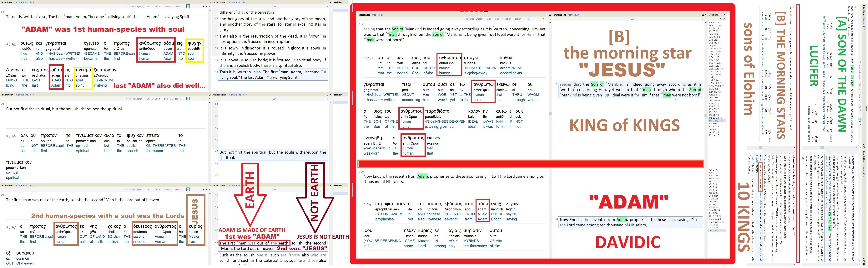Screen dimensions: 868x268
Task: Select GNT-t version in the Mark 14:21 interlinear
Action: [498, 19]
